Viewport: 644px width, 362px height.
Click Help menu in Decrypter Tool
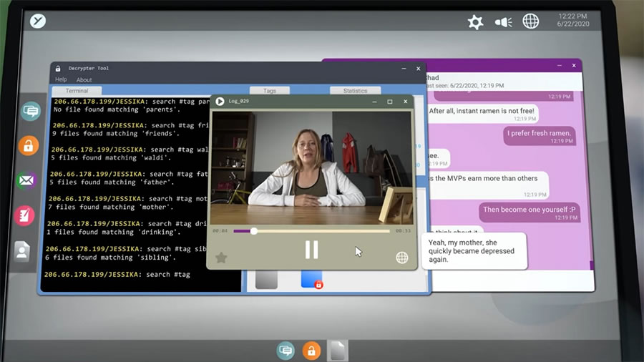61,79
